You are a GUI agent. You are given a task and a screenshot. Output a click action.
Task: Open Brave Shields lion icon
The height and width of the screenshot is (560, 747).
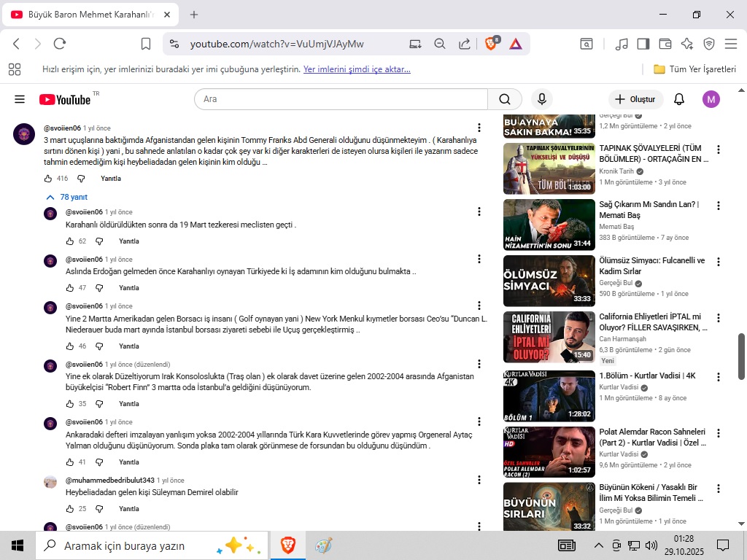[491, 43]
